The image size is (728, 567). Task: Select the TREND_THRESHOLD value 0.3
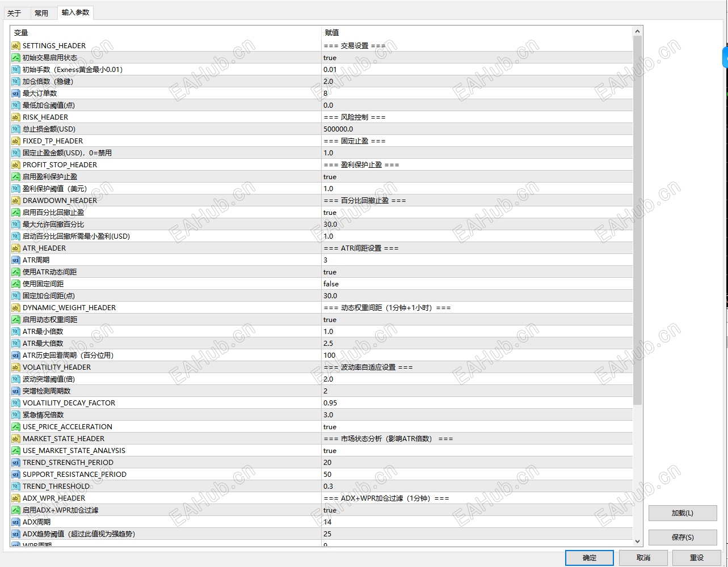[x=328, y=486]
